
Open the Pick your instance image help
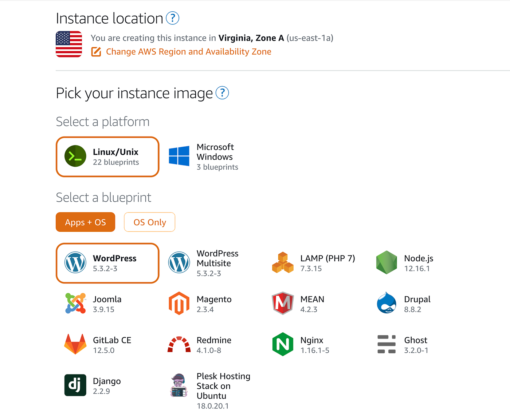(222, 93)
